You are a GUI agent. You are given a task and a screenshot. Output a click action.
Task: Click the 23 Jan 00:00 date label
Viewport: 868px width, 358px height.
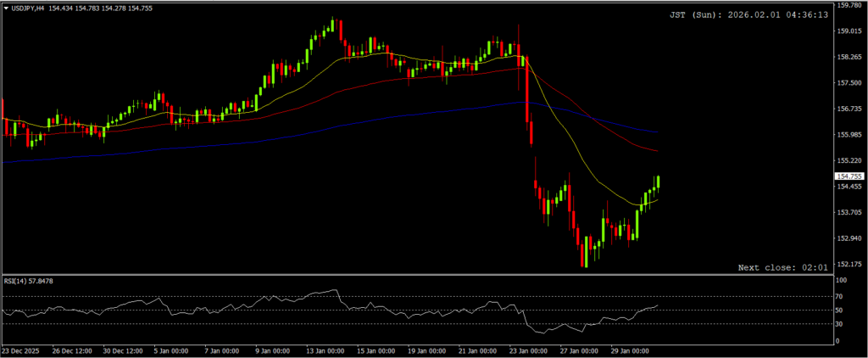[x=527, y=350]
